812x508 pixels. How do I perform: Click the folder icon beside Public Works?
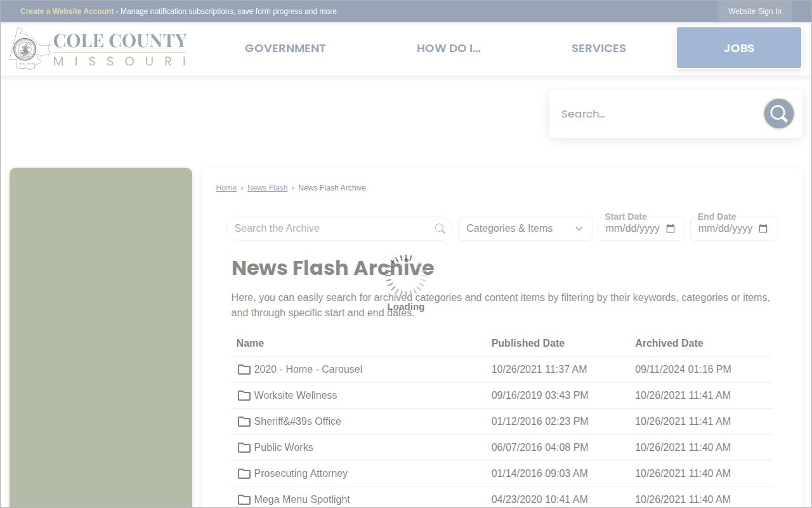pyautogui.click(x=244, y=448)
